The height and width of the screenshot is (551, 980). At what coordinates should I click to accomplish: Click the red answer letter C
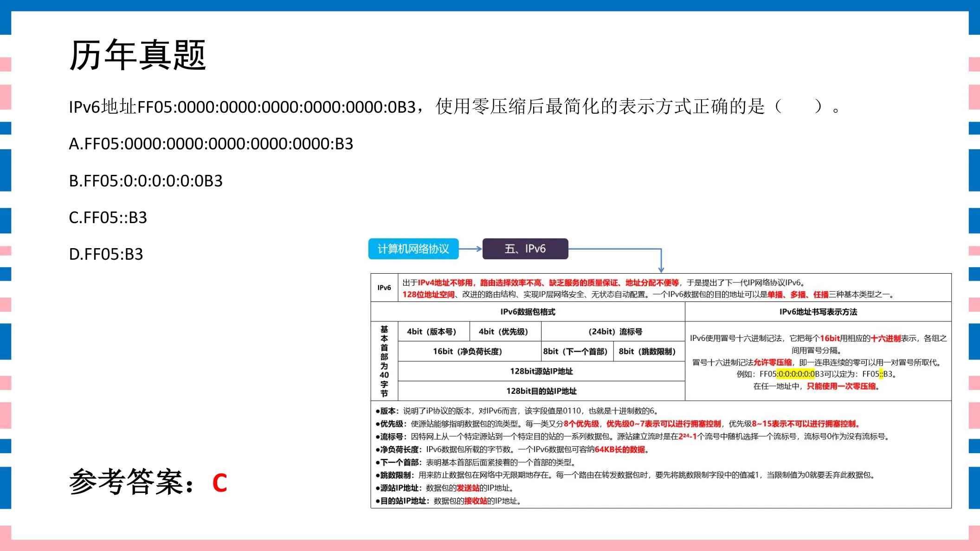pyautogui.click(x=219, y=483)
